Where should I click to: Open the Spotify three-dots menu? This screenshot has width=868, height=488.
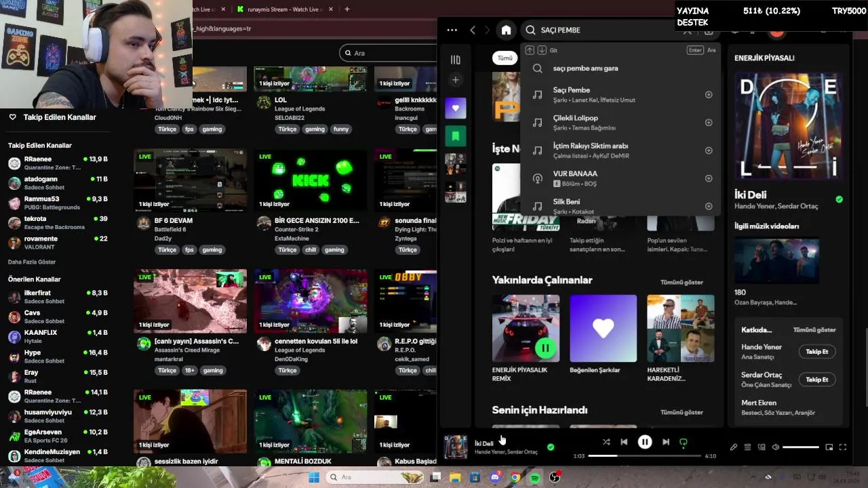point(452,30)
